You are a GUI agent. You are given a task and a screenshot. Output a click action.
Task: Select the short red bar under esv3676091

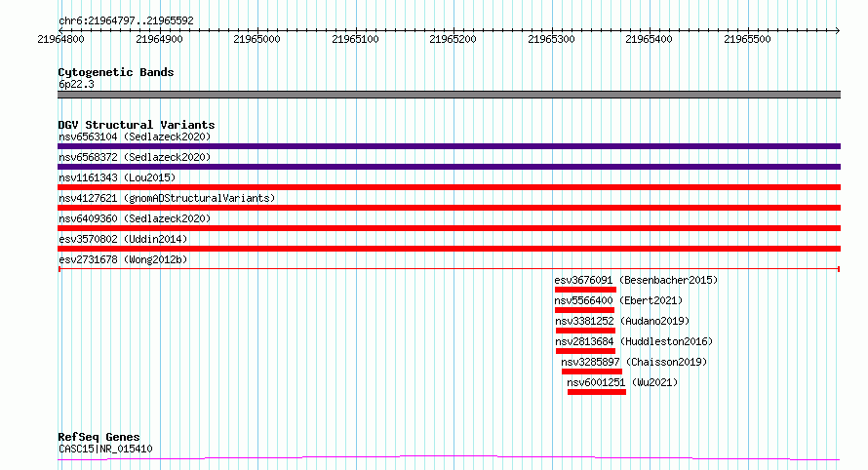pos(586,290)
